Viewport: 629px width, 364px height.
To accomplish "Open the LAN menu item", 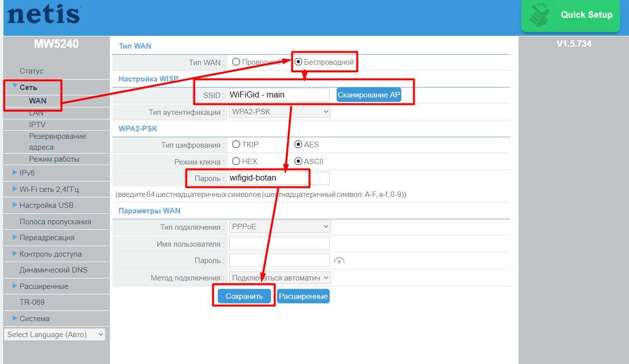I will tap(36, 113).
